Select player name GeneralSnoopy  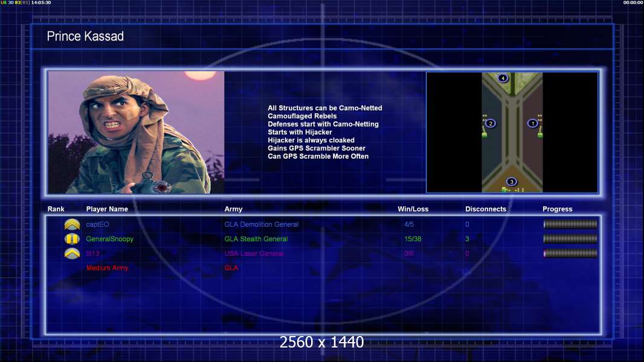[110, 239]
